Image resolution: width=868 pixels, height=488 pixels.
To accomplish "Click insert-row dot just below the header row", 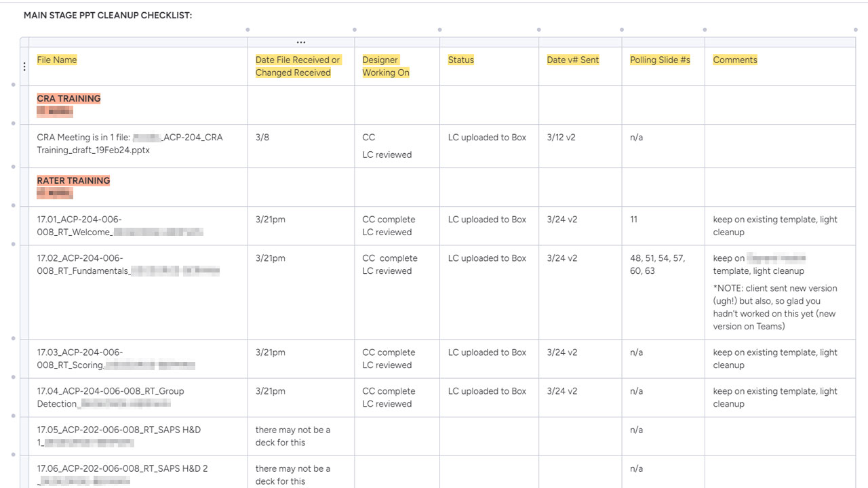I will click(14, 85).
